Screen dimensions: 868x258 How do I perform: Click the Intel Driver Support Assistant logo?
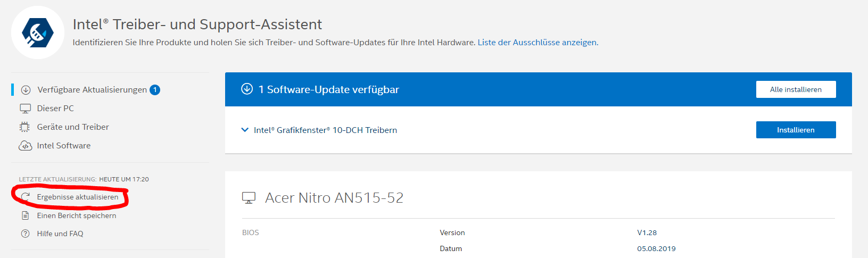(x=38, y=32)
